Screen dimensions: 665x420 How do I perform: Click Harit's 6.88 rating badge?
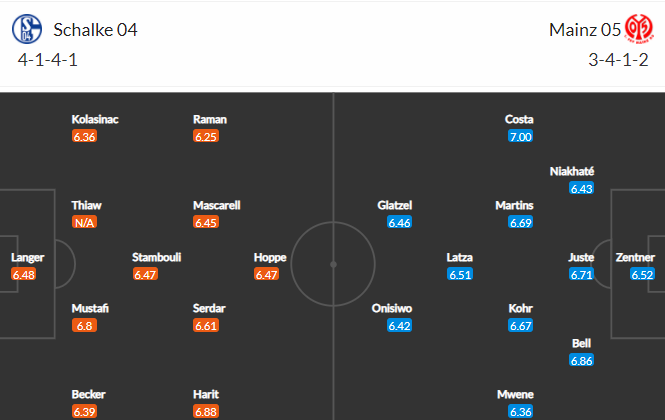(206, 411)
